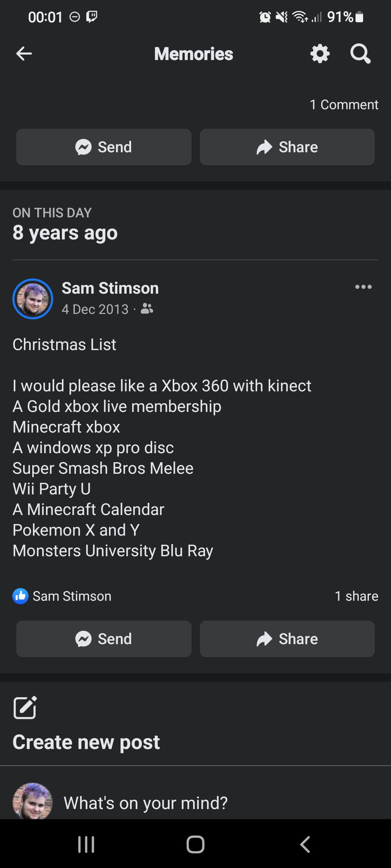Tap the Send button below Christmas List post

tap(103, 639)
